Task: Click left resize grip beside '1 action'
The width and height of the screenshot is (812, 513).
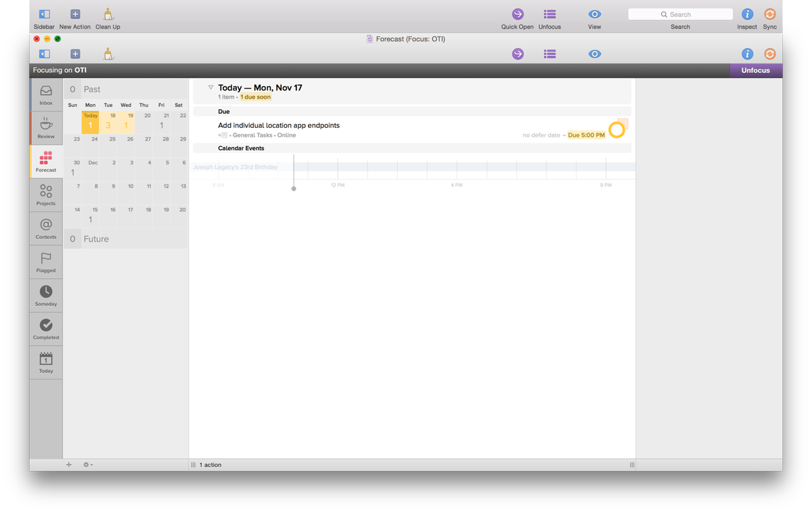Action: coord(194,465)
